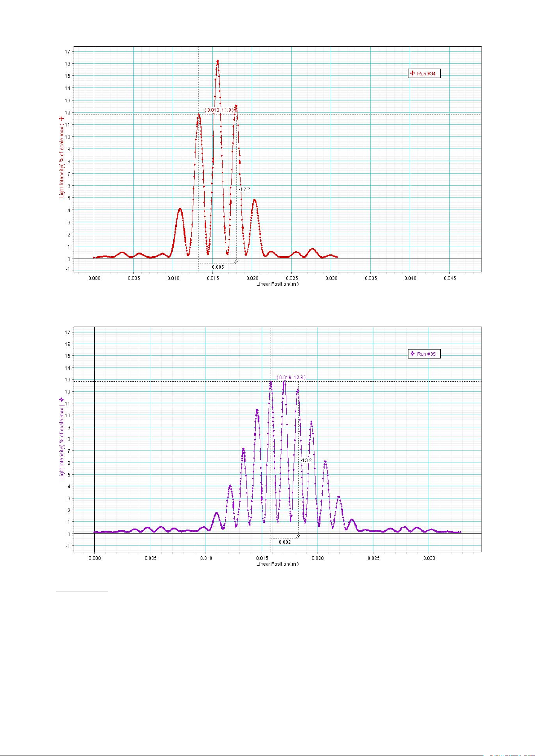
Task: Select the -13.2 delta value label
Action: pos(306,460)
